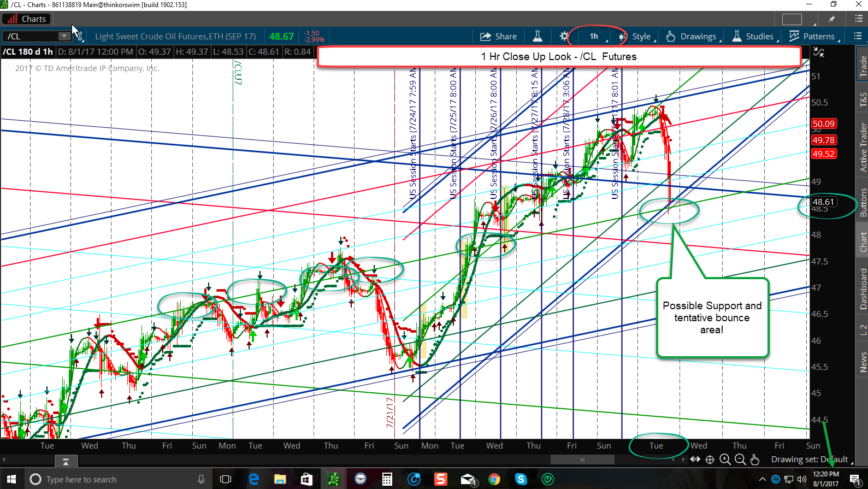The height and width of the screenshot is (489, 868).
Task: Open the grid layout selector box
Action: point(792,19)
